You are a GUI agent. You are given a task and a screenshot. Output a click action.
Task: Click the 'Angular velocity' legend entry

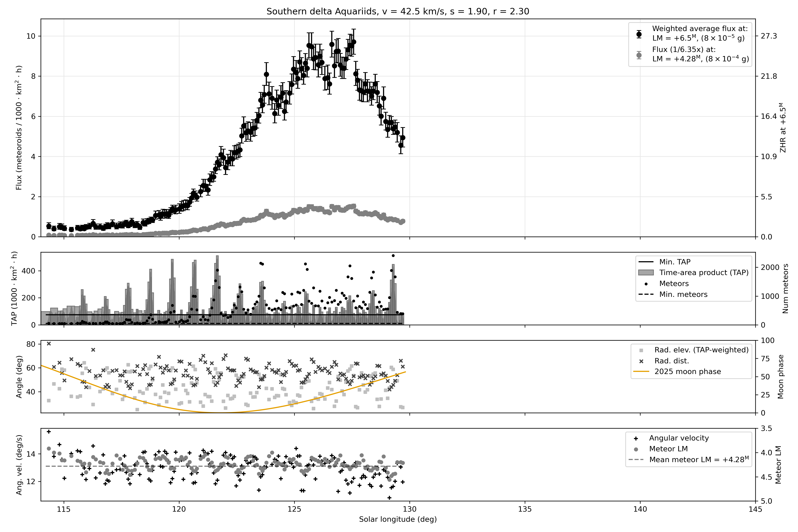pyautogui.click(x=679, y=438)
